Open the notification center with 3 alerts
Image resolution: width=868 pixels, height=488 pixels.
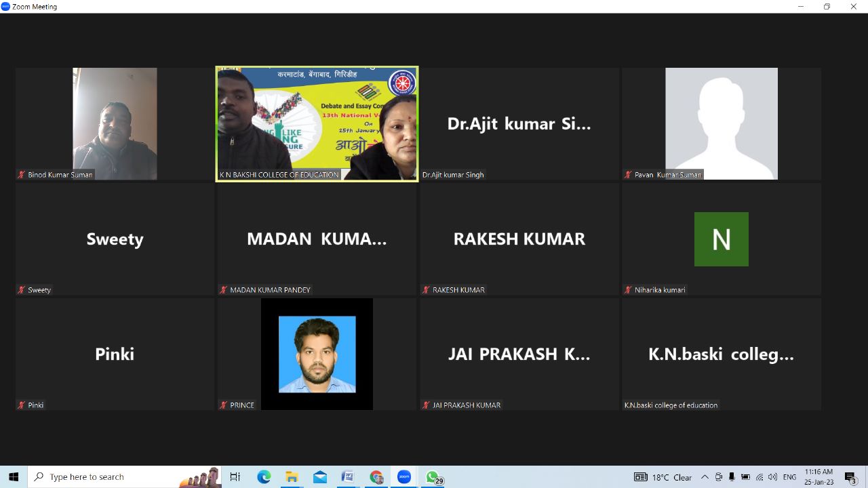click(851, 477)
